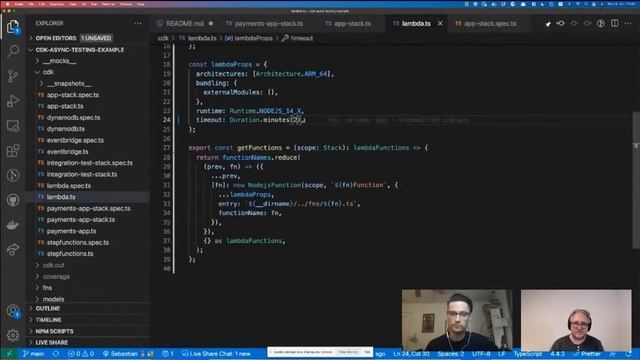Image resolution: width=640 pixels, height=360 pixels.
Task: Open the Accounts menu icon
Action: [13, 311]
